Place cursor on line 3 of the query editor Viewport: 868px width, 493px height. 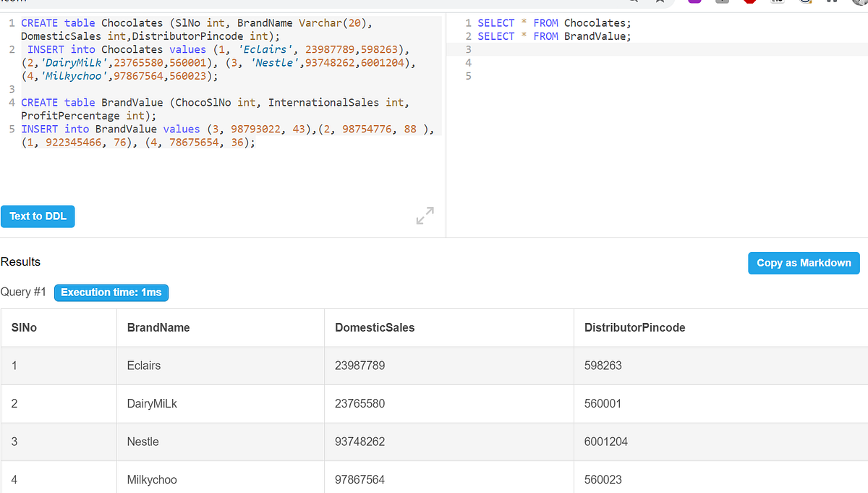tap(506, 49)
